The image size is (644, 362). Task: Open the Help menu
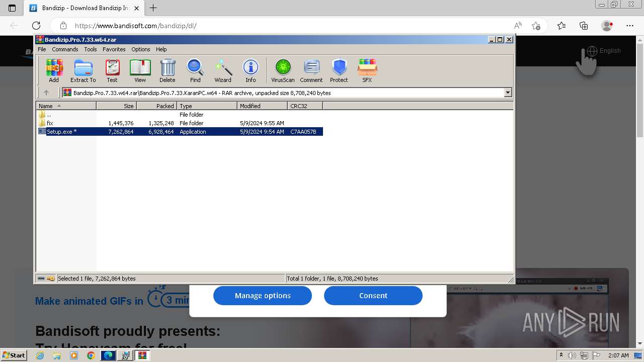(x=162, y=49)
